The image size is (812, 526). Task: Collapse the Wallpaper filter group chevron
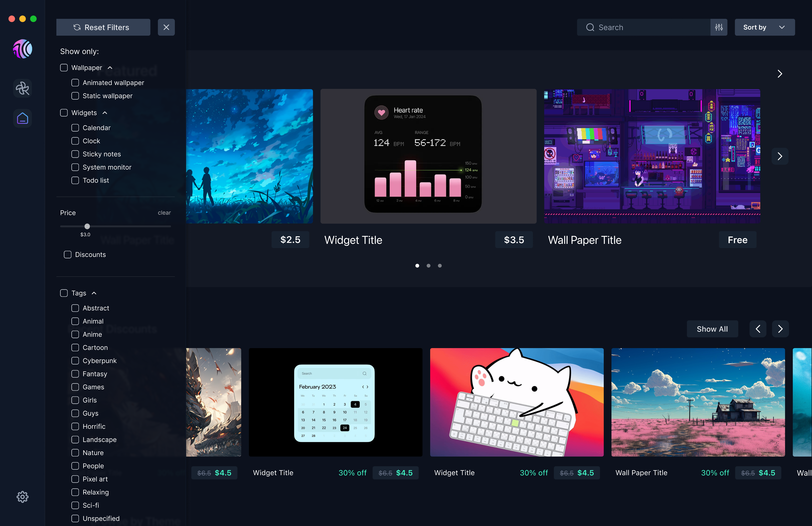[x=110, y=68]
